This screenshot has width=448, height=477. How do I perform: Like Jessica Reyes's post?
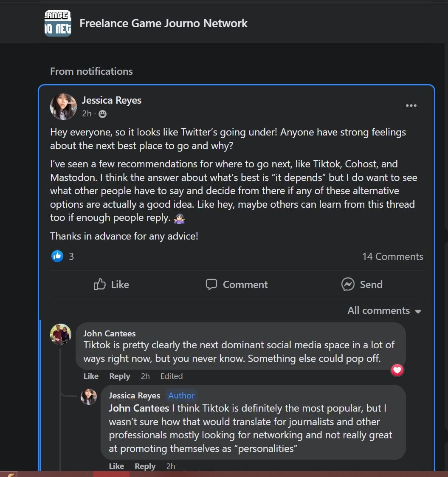(111, 285)
